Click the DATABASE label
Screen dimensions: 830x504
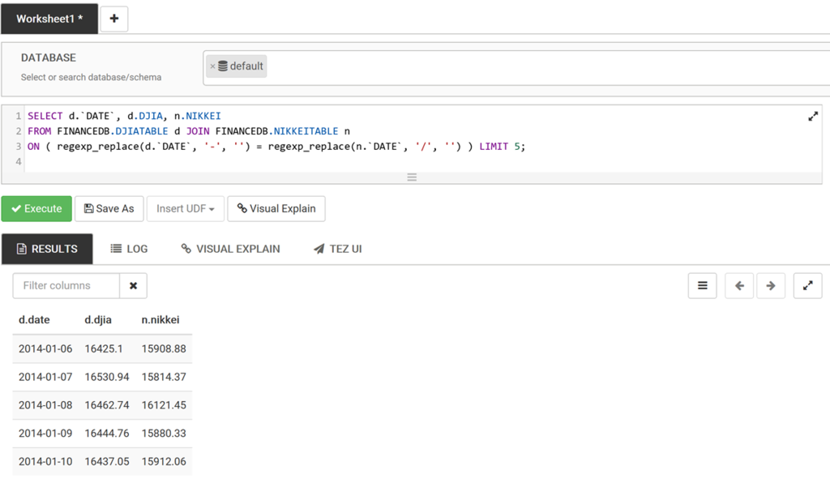pyautogui.click(x=49, y=58)
